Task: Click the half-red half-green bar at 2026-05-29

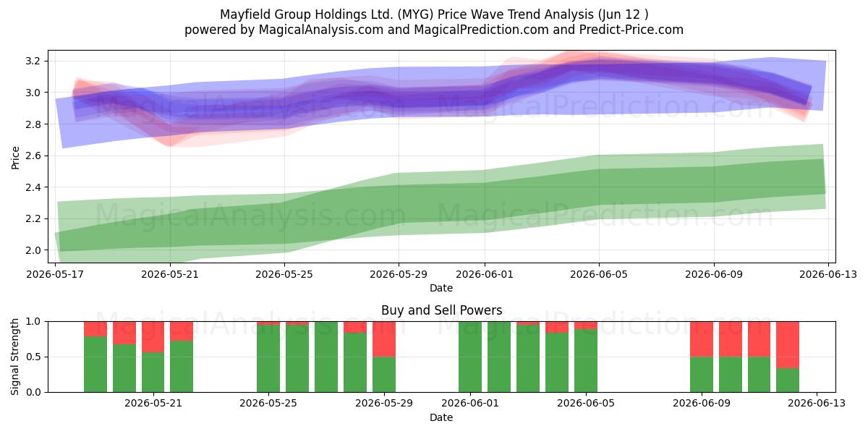Action: coord(383,357)
